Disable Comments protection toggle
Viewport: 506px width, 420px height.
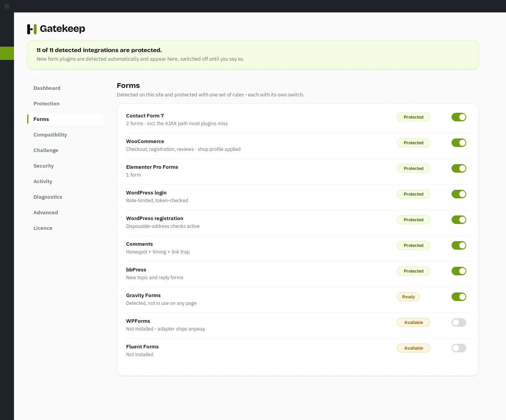pyautogui.click(x=459, y=245)
